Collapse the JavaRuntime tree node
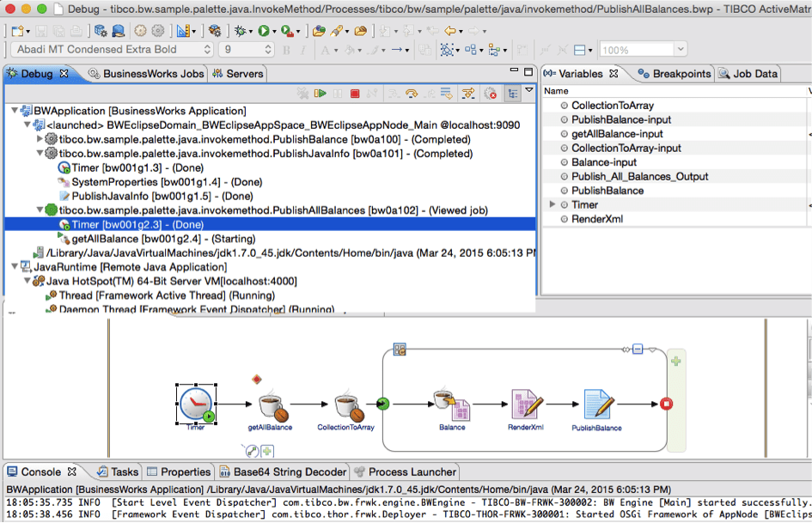This screenshot has height=523, width=812. (x=15, y=267)
